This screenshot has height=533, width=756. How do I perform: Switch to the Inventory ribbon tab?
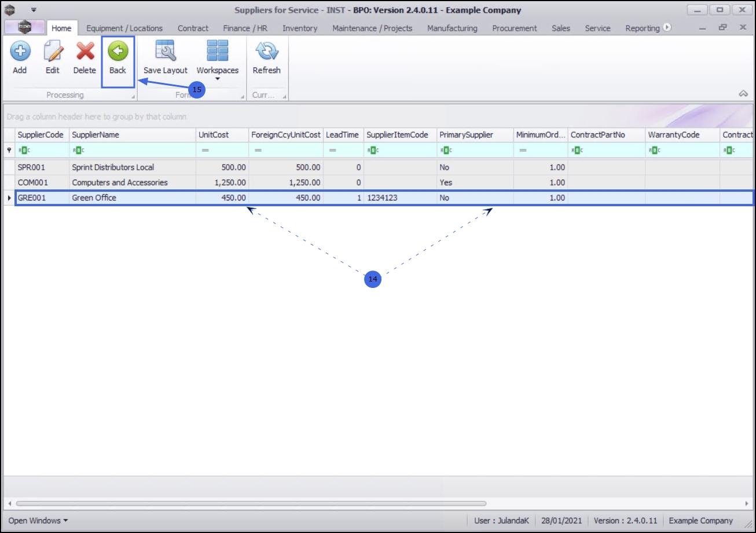click(300, 28)
